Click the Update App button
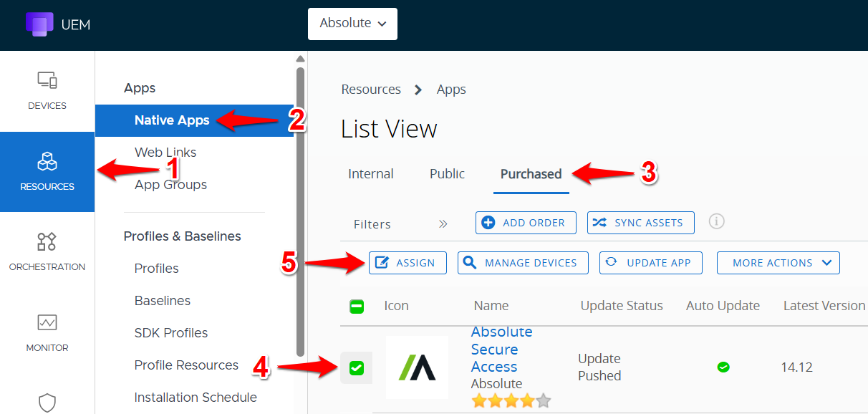 click(x=650, y=263)
